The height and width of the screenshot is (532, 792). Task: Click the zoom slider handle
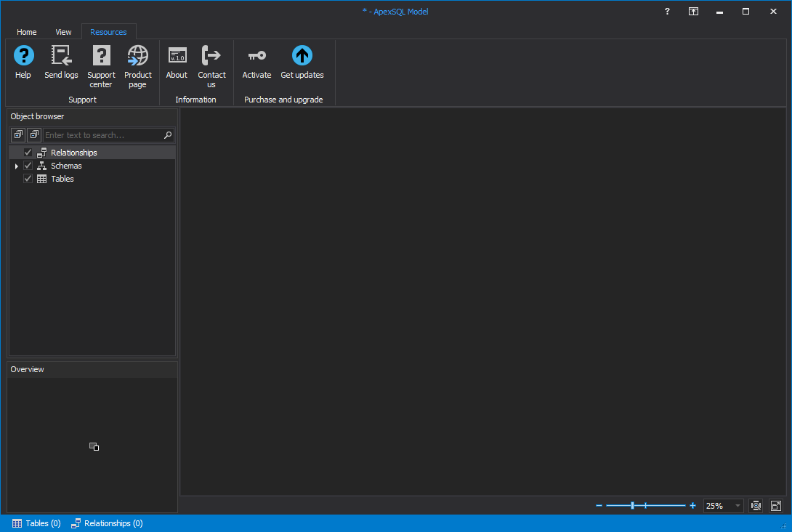click(632, 505)
